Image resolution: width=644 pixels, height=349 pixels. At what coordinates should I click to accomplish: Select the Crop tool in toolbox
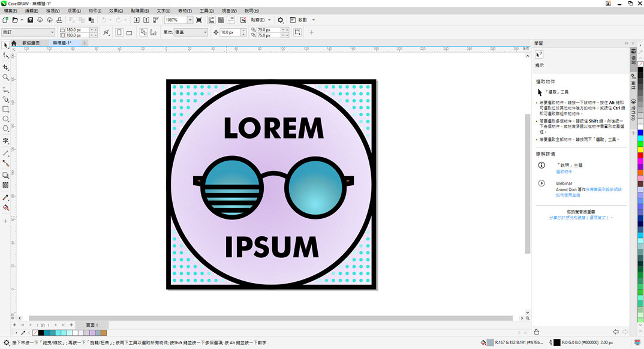coord(6,67)
